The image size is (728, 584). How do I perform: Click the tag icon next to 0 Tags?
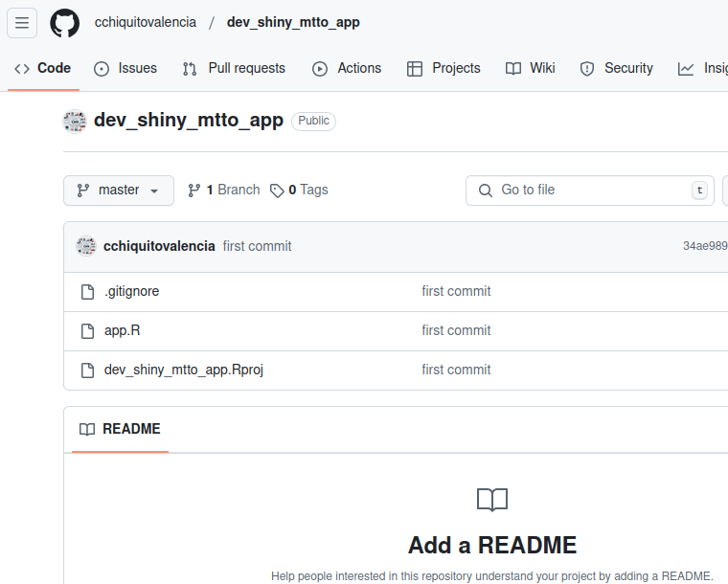coord(277,191)
